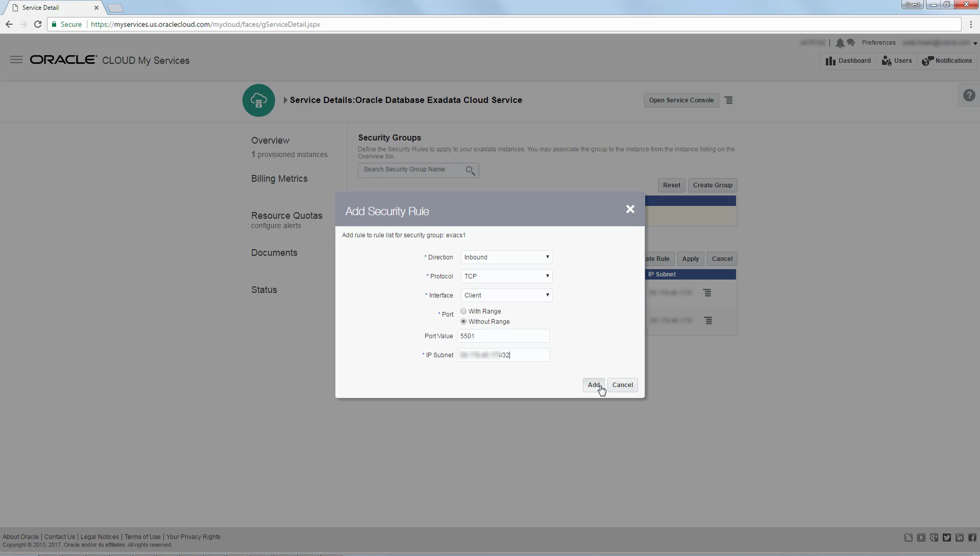
Task: Go forward in the browser
Action: click(23, 24)
